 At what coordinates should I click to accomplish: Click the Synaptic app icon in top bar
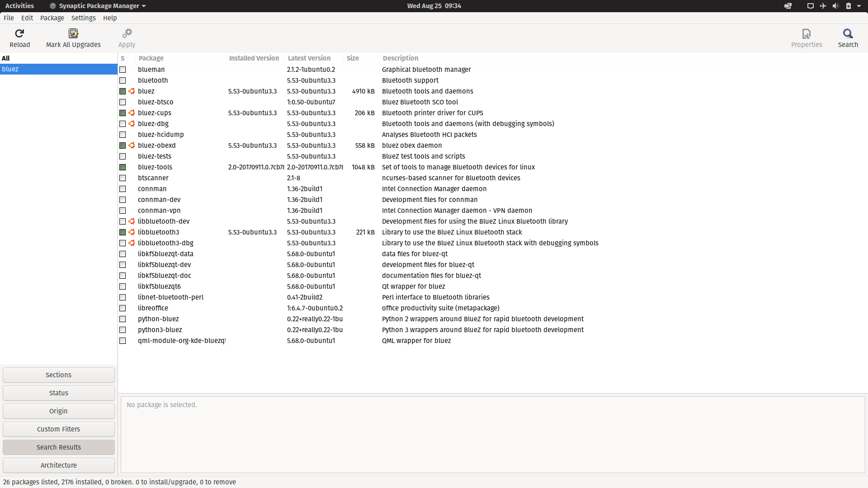pos(53,6)
